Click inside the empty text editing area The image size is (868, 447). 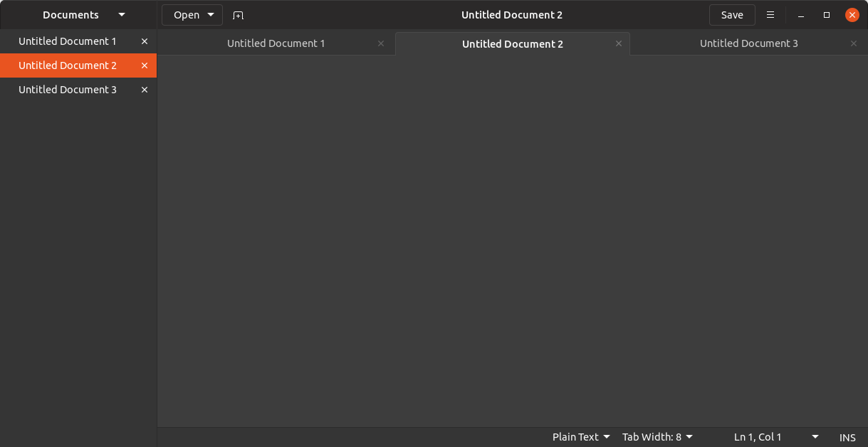click(512, 241)
